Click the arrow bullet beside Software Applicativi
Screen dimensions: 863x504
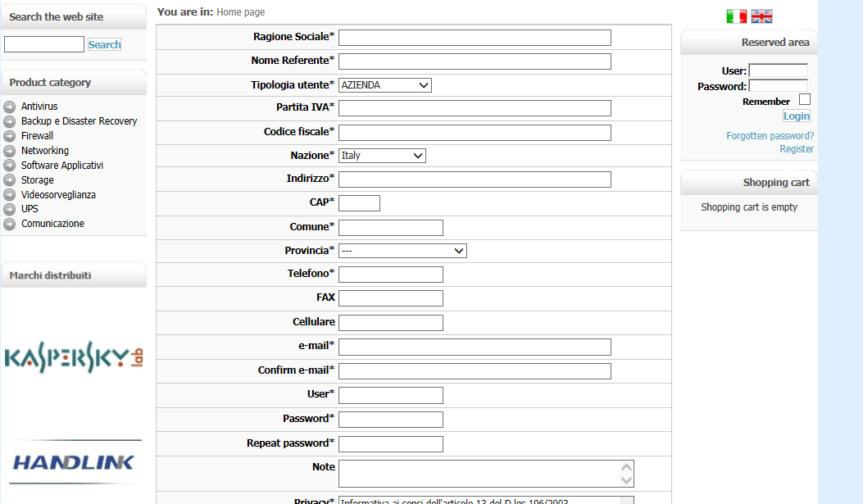pos(9,166)
